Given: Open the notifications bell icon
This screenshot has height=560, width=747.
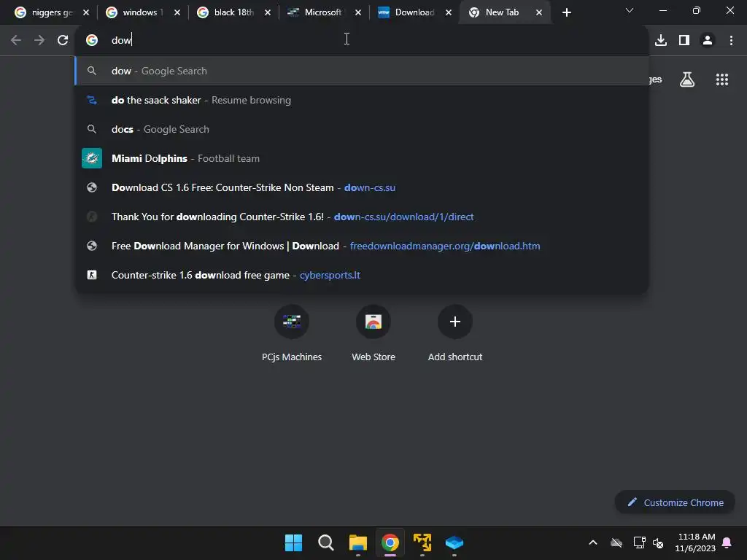Looking at the screenshot, I should pyautogui.click(x=727, y=542).
